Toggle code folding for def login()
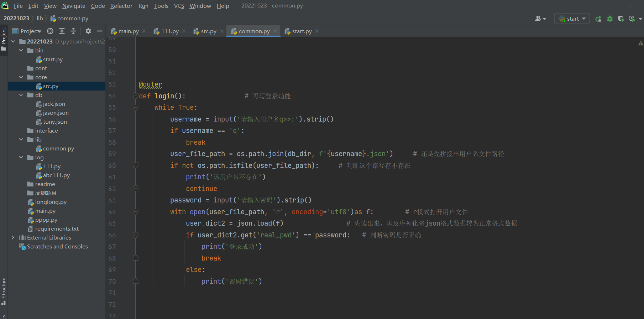This screenshot has height=319, width=644. (135, 96)
